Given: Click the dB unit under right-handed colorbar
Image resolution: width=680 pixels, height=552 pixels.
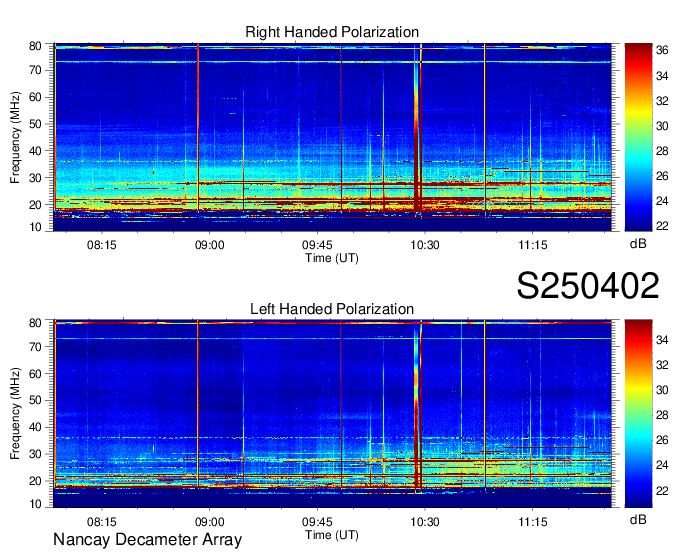Looking at the screenshot, I should pos(638,244).
